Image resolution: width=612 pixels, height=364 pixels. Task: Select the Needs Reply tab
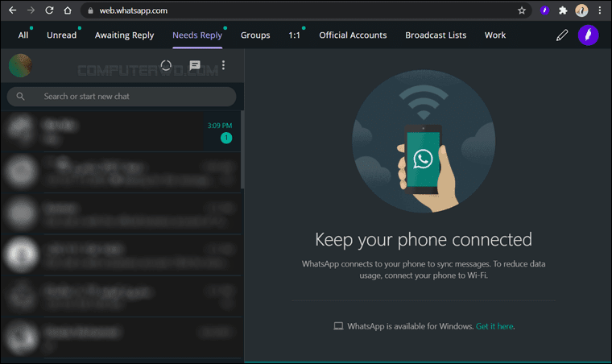(x=197, y=35)
